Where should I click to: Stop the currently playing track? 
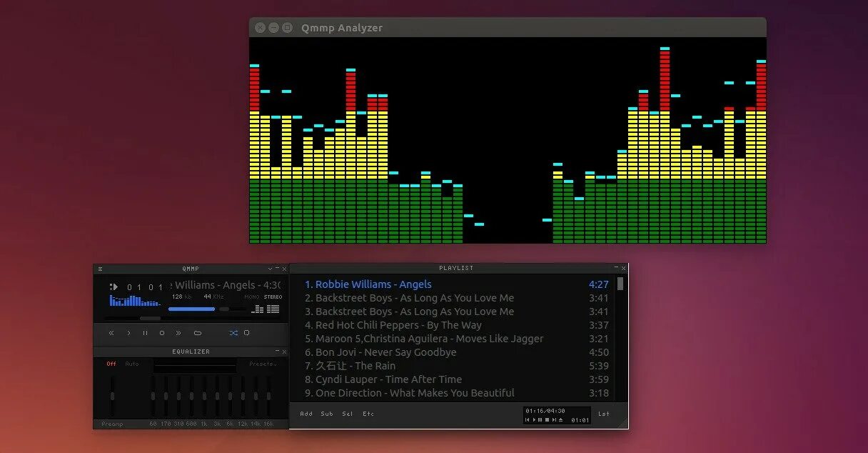pyautogui.click(x=162, y=333)
